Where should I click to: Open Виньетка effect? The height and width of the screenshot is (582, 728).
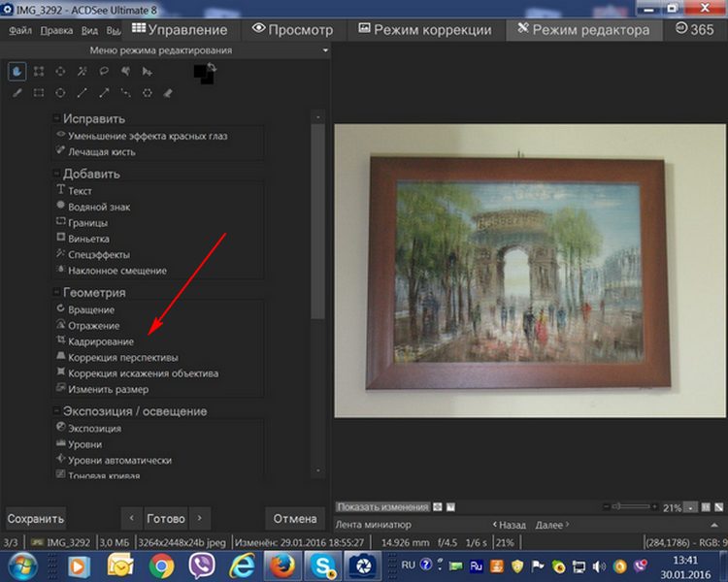(83, 239)
